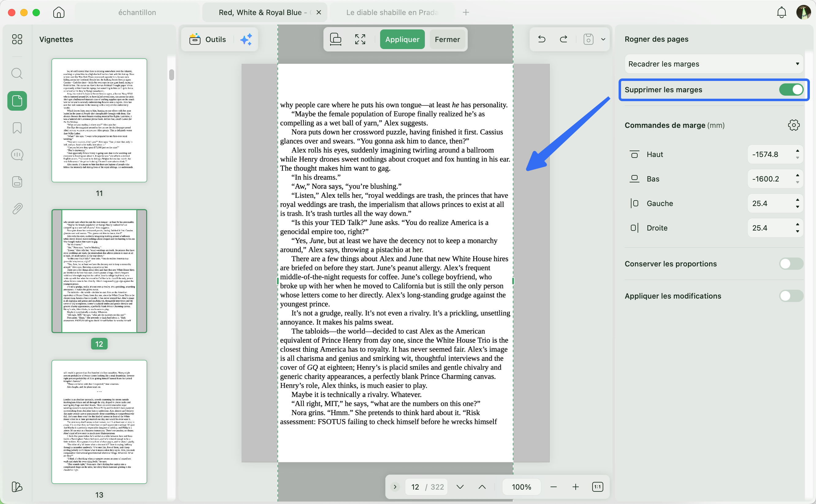Viewport: 816px width, 504px height.
Task: Click the Bas margin value field
Action: 775,179
